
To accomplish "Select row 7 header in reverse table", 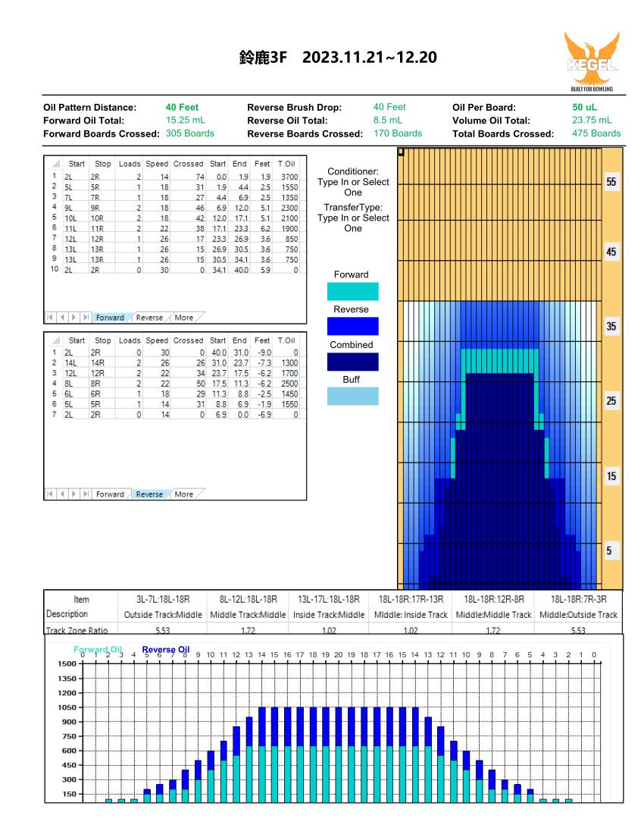I will (55, 414).
